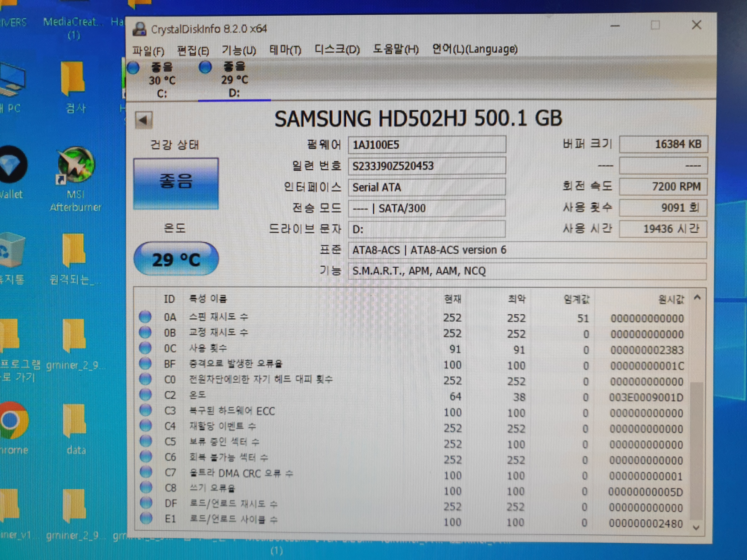747x560 pixels.
Task: Click the status circle for attribute C3
Action: coord(146,410)
